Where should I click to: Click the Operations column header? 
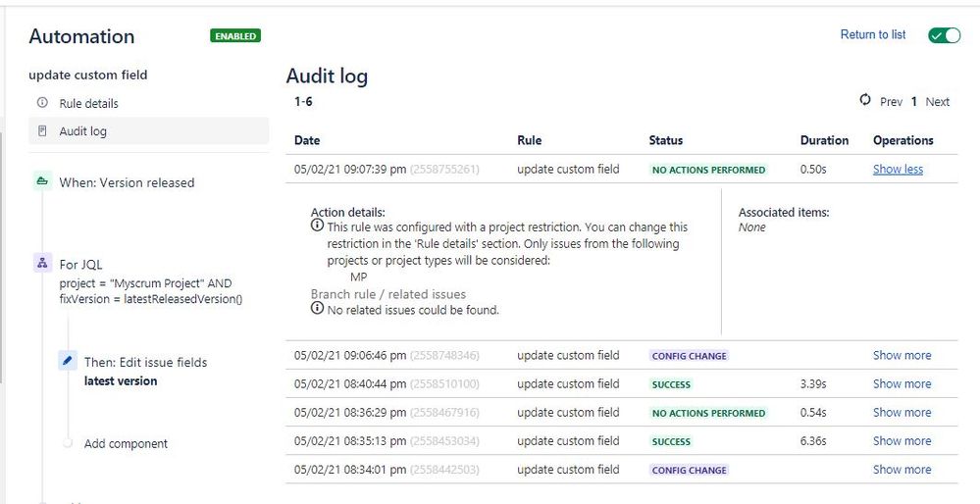point(903,140)
